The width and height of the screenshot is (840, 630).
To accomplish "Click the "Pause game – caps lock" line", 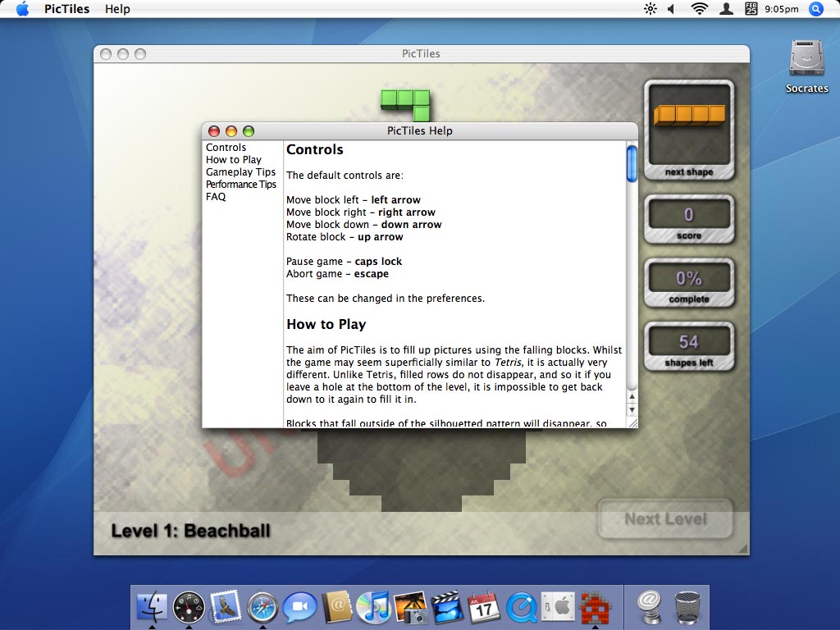I will [x=344, y=262].
